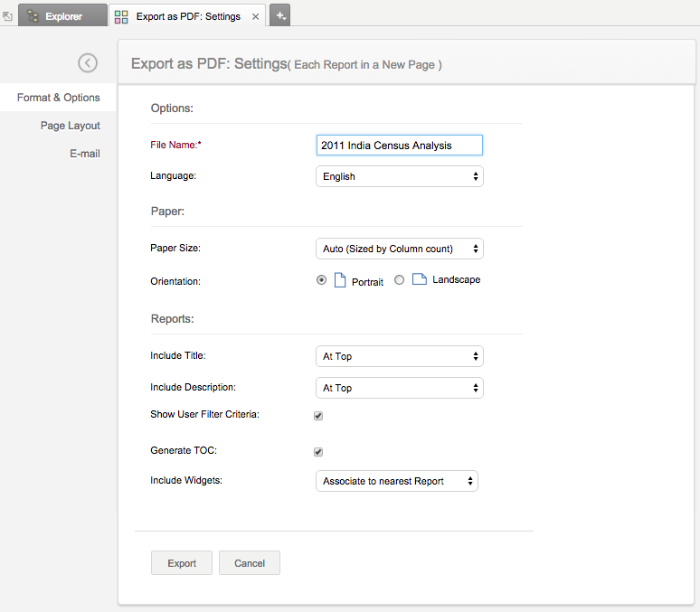Click the small window icon at top-left corner
The height and width of the screenshot is (612, 700).
point(7,16)
